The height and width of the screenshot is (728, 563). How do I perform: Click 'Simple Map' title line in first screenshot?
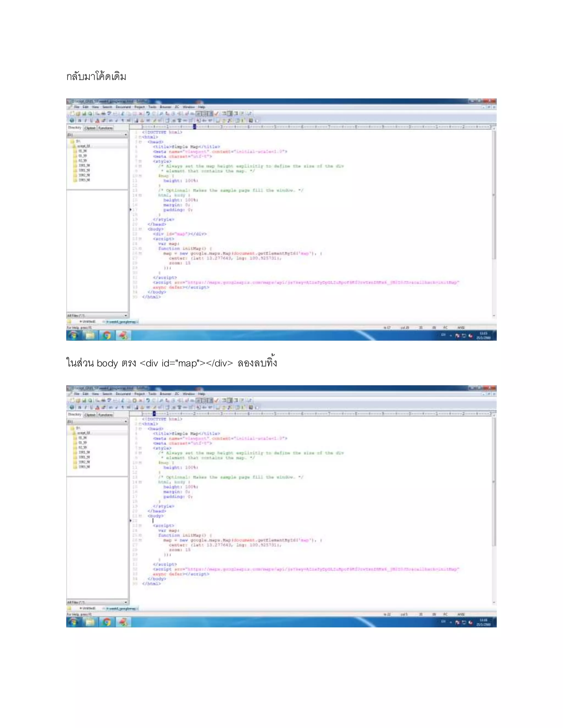186,147
